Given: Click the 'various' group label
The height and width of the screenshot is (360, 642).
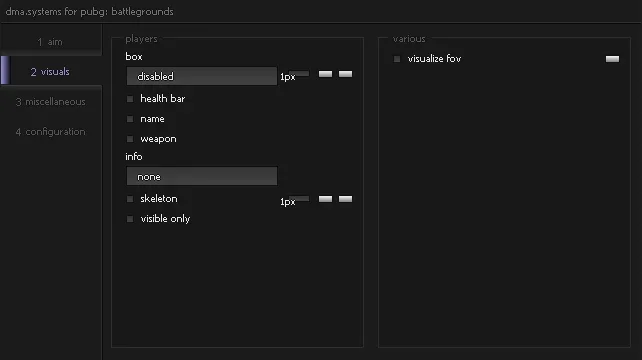Looking at the screenshot, I should tap(409, 39).
